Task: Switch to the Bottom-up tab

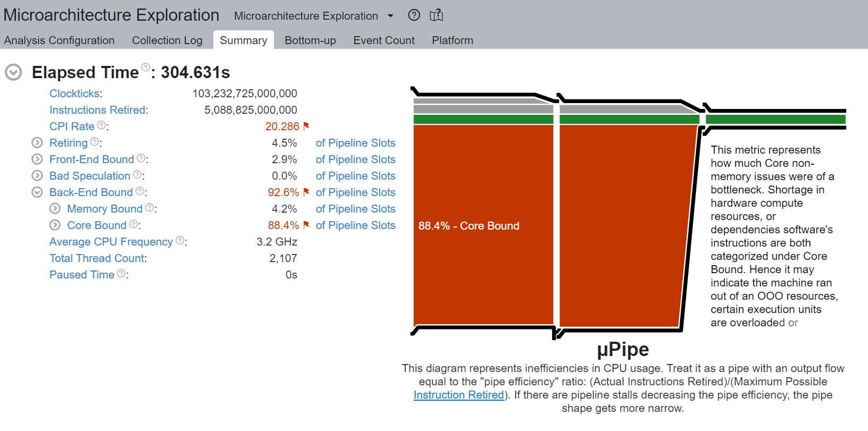Action: pyautogui.click(x=310, y=40)
